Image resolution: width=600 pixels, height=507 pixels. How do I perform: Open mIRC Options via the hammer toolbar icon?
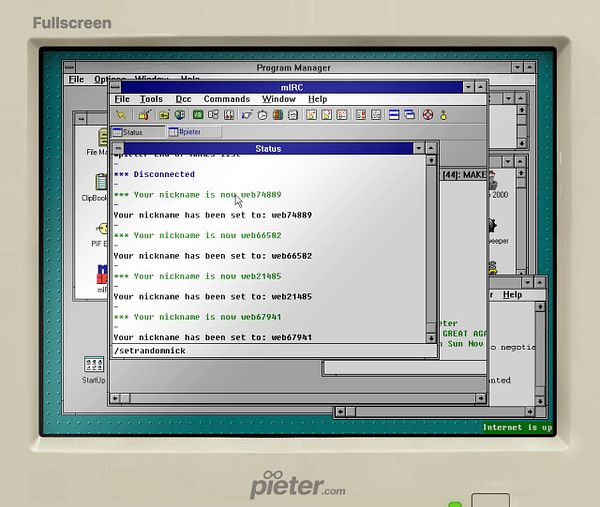tap(145, 115)
